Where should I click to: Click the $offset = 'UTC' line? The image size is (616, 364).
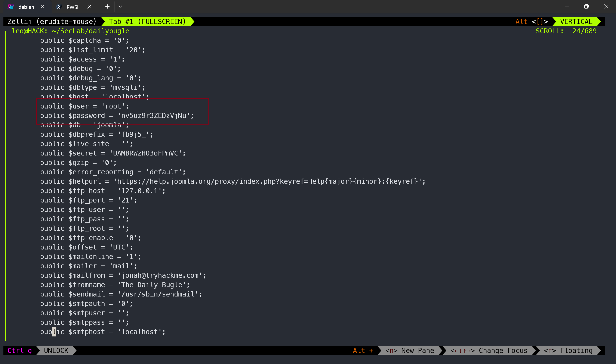[x=86, y=247]
